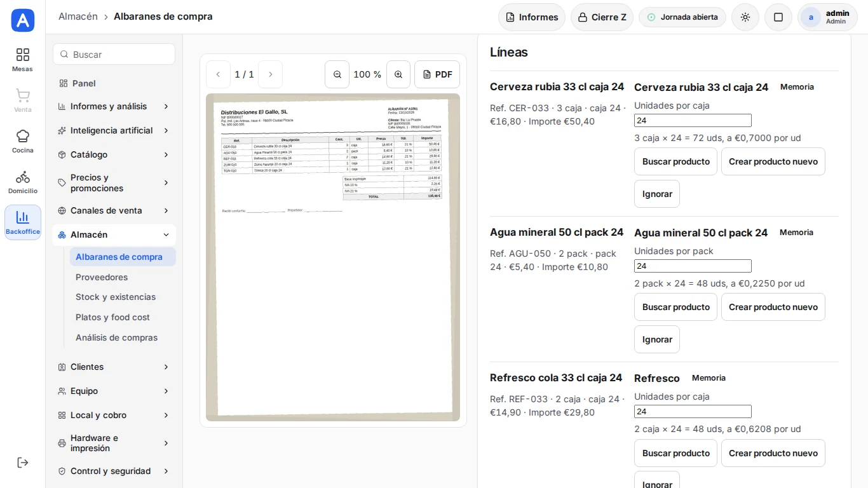Expand the Clientes menu
Image resolution: width=868 pixels, height=488 pixels.
click(x=114, y=367)
